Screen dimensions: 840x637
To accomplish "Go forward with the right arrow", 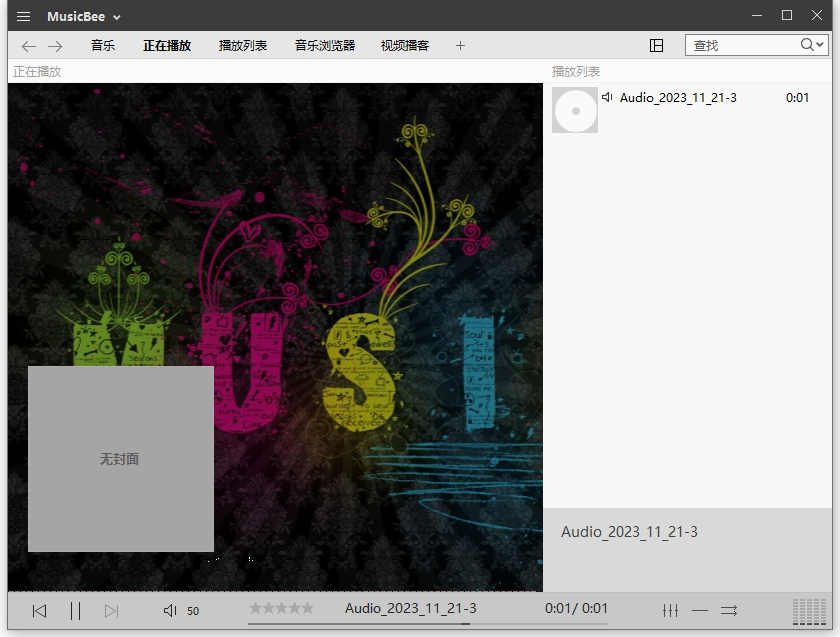I will pyautogui.click(x=55, y=46).
